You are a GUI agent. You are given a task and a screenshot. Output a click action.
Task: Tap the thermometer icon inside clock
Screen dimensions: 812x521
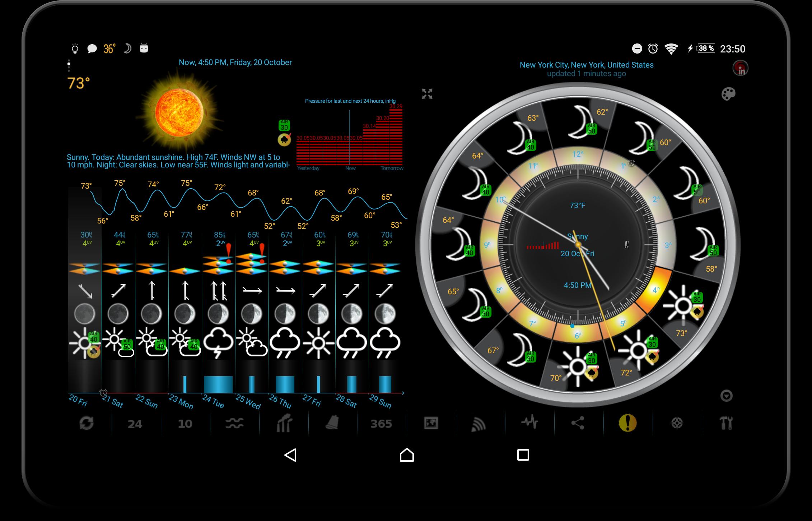pyautogui.click(x=626, y=245)
